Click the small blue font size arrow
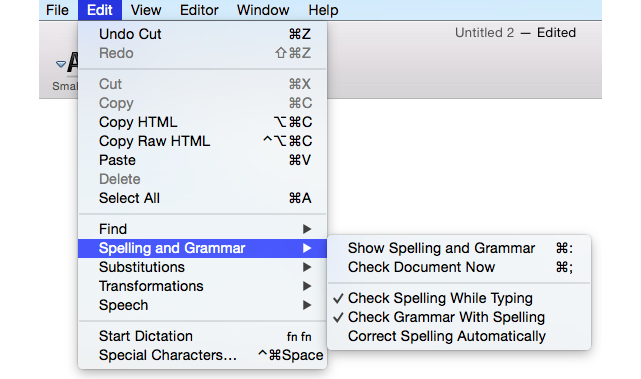The height and width of the screenshot is (379, 641). 61,64
